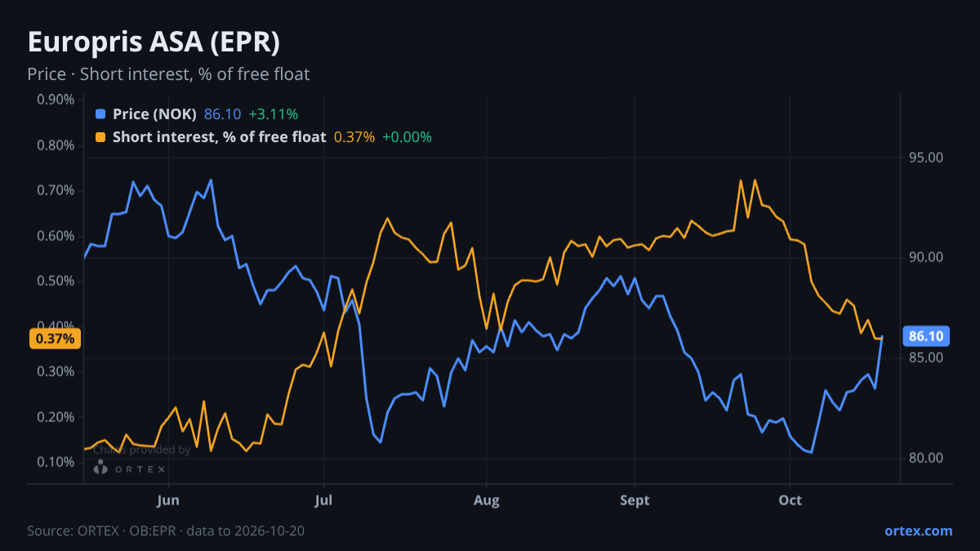
Task: Click the 85.00 right axis tick
Action: click(x=926, y=358)
